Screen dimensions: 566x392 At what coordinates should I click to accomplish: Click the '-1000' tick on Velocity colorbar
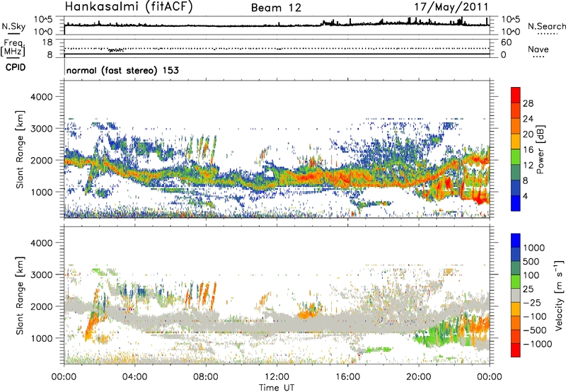click(x=538, y=344)
